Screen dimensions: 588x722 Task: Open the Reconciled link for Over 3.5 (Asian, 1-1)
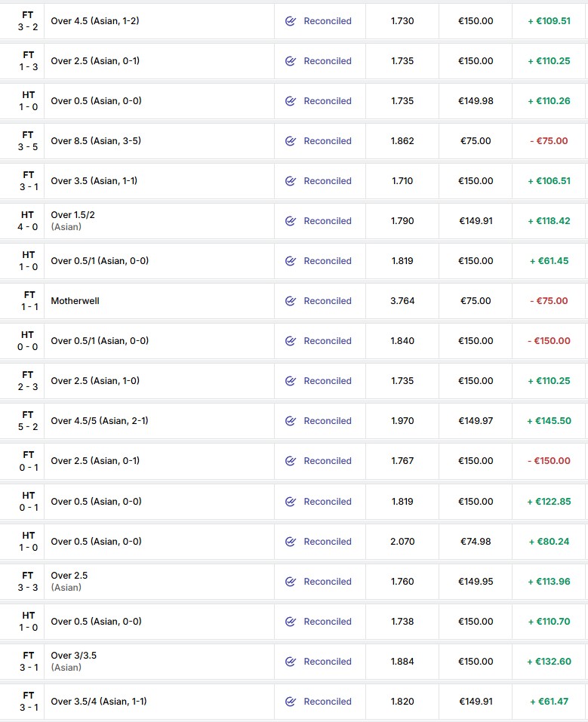[x=327, y=181]
